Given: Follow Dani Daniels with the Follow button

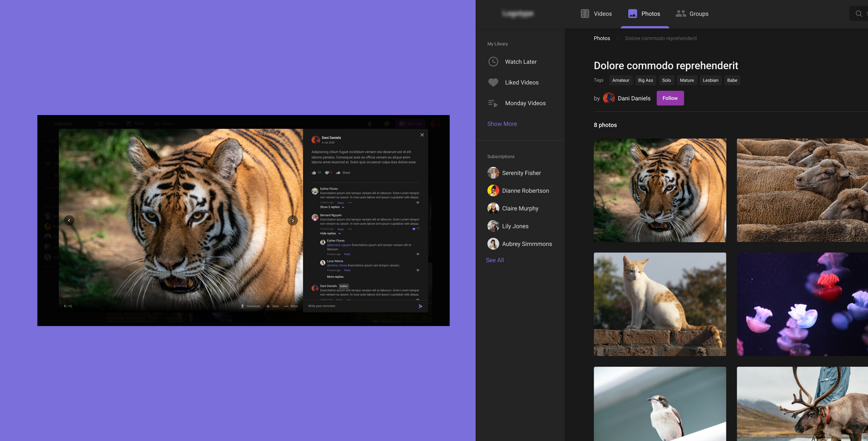Looking at the screenshot, I should tap(670, 98).
